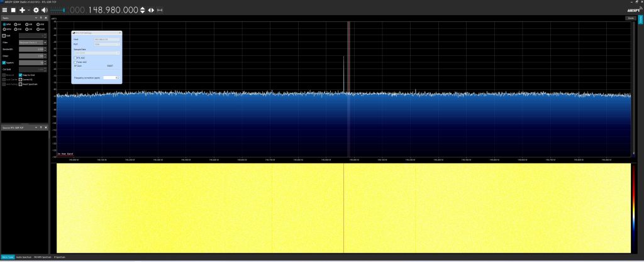Switch to the Audio Spectrum tab
644x262 pixels.
tap(24, 257)
